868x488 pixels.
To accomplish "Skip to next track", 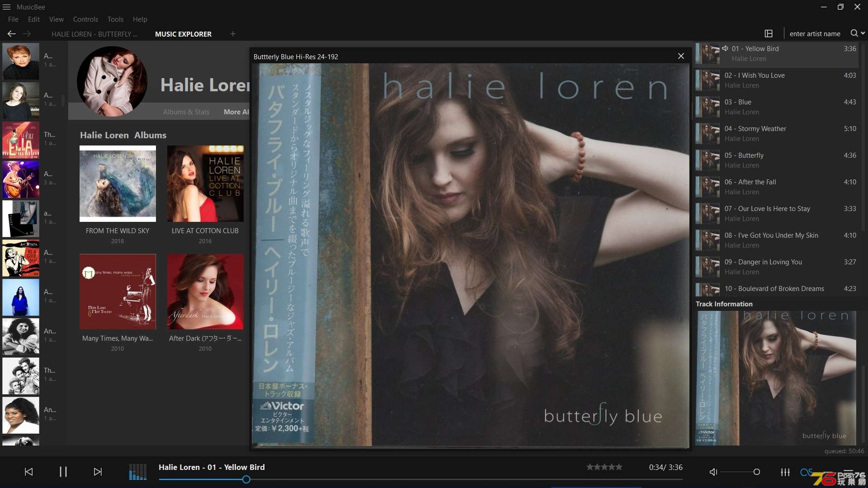I will 98,472.
